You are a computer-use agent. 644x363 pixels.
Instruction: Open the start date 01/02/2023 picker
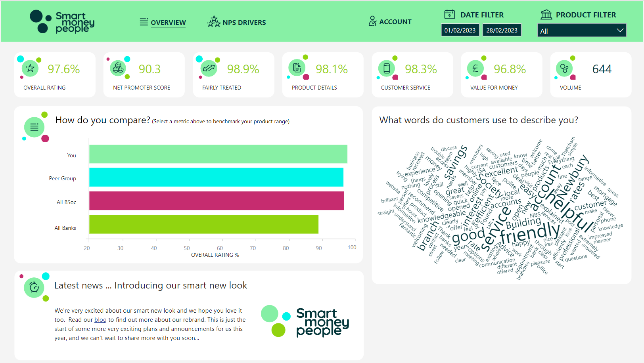pyautogui.click(x=460, y=30)
